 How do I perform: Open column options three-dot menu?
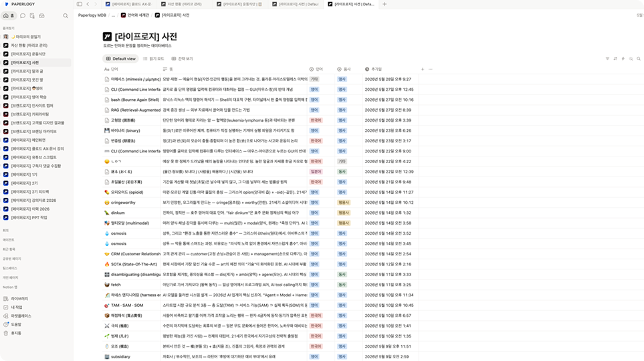(431, 70)
